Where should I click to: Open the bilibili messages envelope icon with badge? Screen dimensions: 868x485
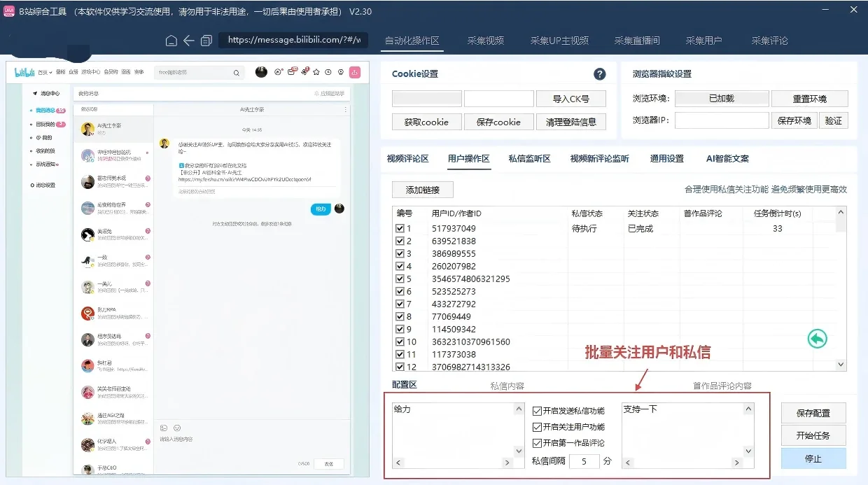click(293, 71)
